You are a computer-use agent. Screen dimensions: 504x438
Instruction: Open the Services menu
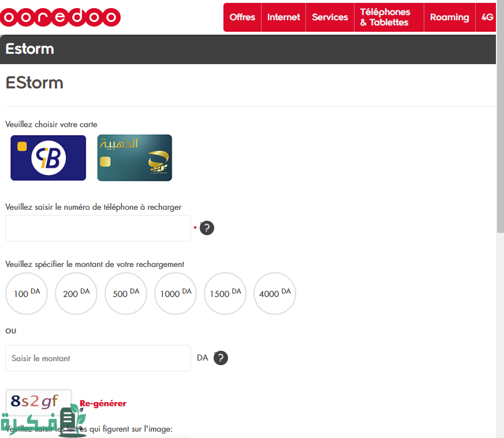click(x=330, y=17)
